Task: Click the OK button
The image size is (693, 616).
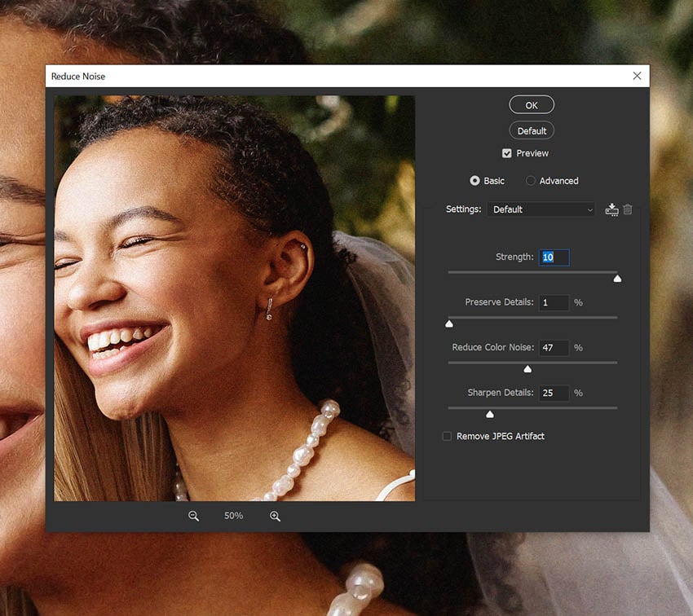Action: [x=532, y=105]
